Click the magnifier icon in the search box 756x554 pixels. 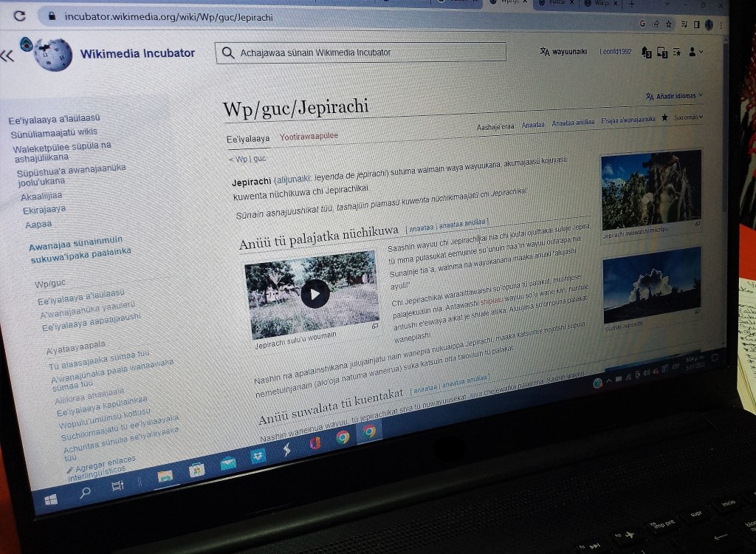coord(228,52)
